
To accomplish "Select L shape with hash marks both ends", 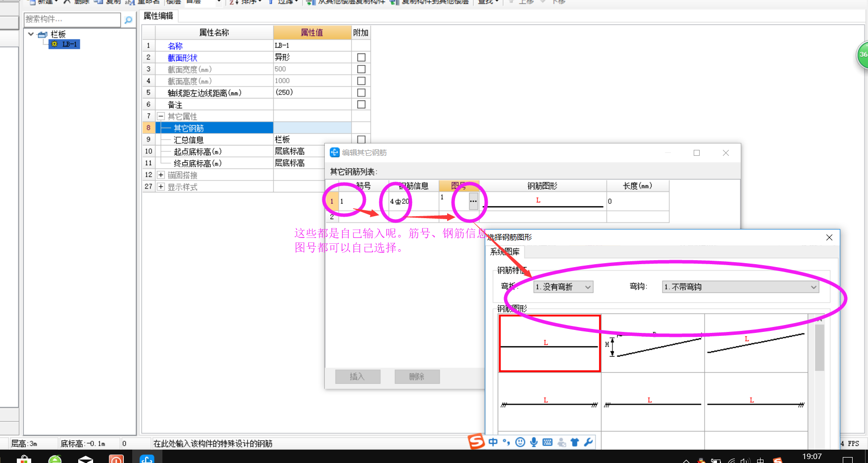I will 550,402.
